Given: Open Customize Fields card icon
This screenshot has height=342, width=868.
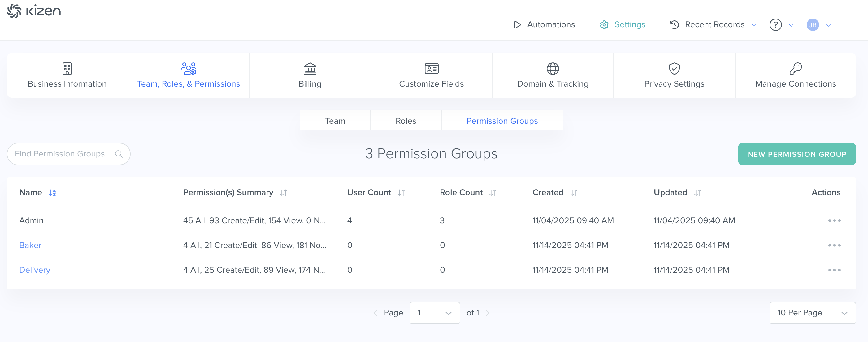Looking at the screenshot, I should coord(431,69).
